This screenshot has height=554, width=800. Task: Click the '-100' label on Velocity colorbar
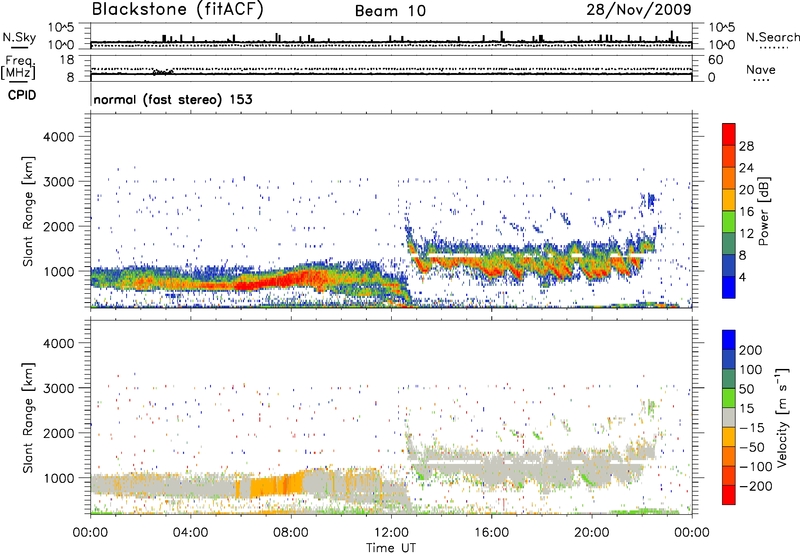pos(755,466)
